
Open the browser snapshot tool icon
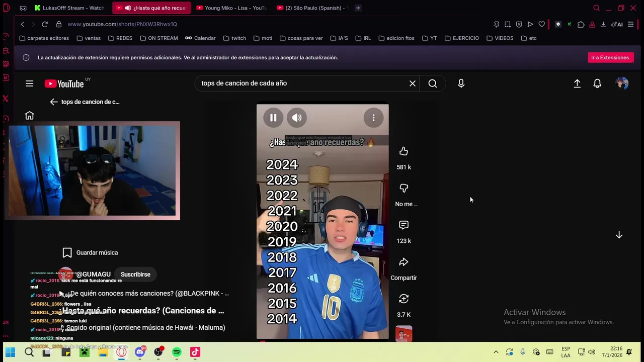point(508,24)
